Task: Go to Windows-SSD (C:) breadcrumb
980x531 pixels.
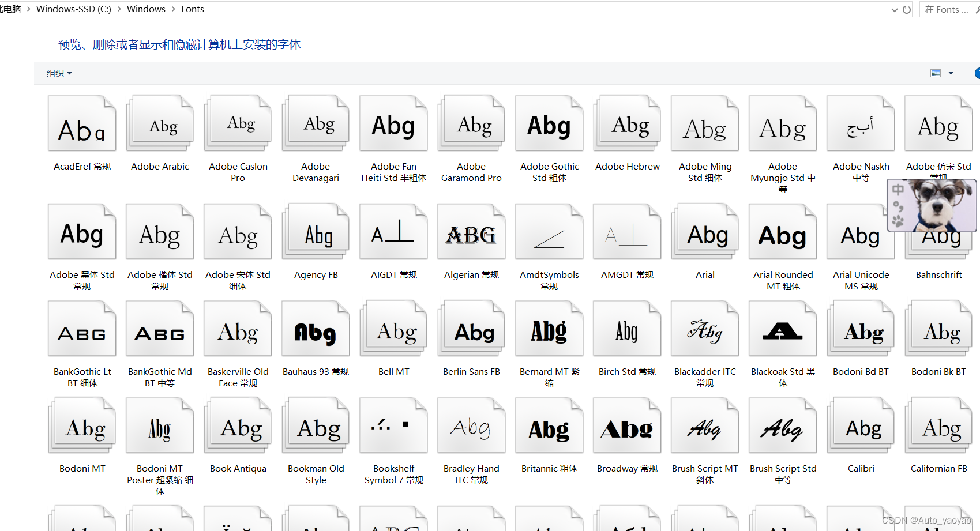Action: (74, 9)
